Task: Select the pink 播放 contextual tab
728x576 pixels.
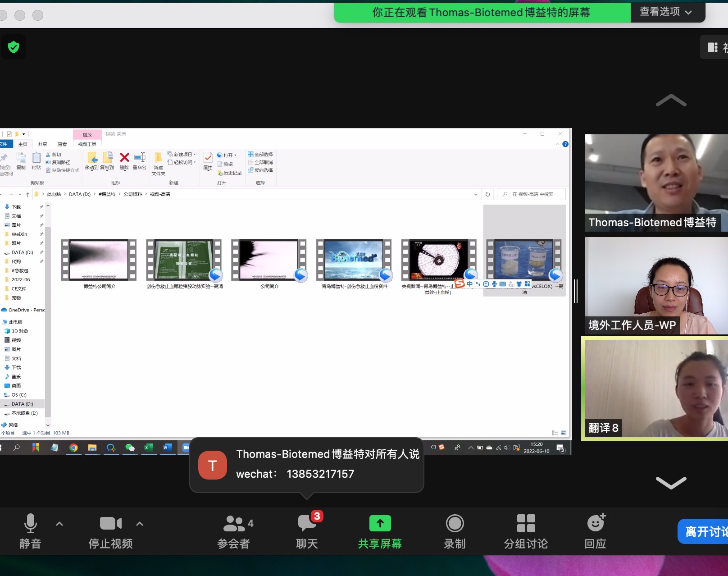Action: pyautogui.click(x=87, y=134)
